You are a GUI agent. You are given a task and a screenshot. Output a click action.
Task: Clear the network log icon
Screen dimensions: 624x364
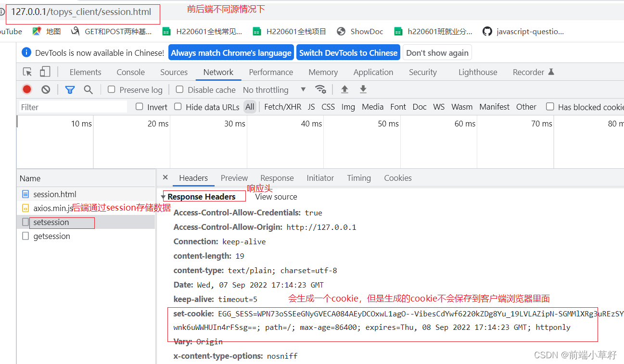(46, 89)
